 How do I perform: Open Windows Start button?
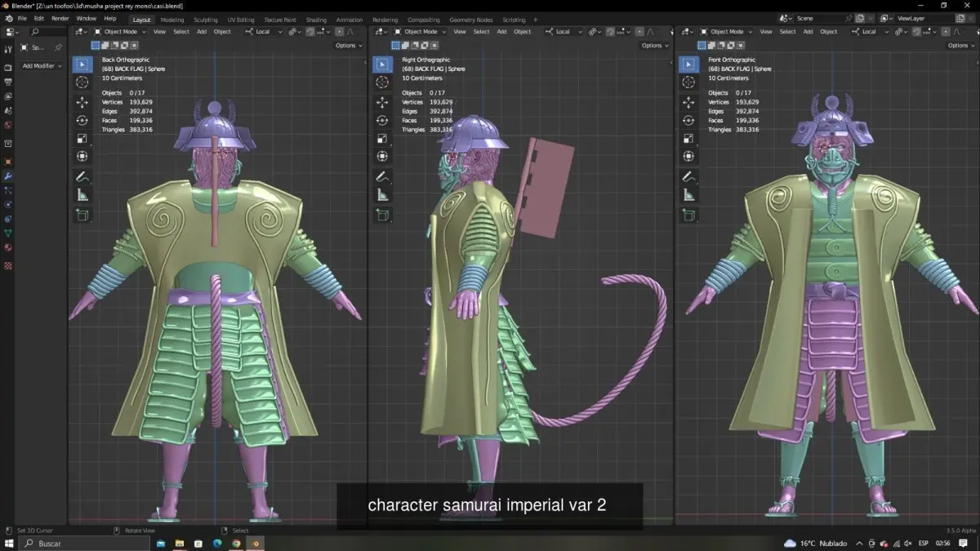[9, 543]
